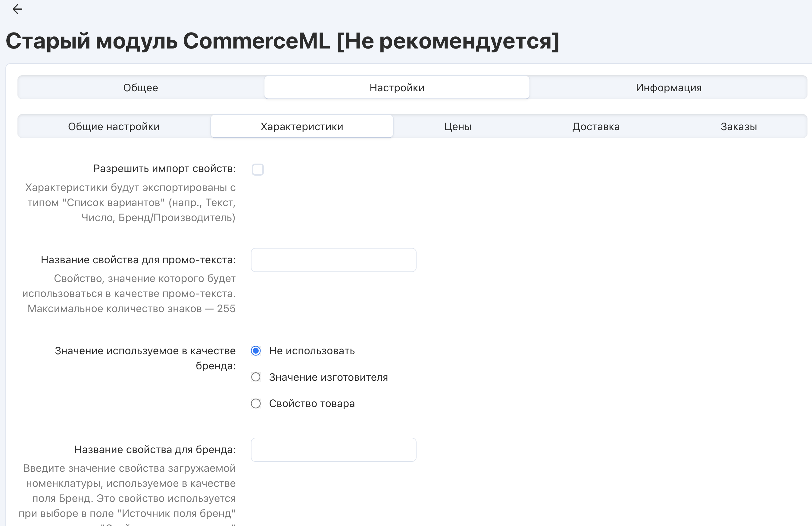Click the Название свойства для промо-текста label

pyautogui.click(x=138, y=260)
